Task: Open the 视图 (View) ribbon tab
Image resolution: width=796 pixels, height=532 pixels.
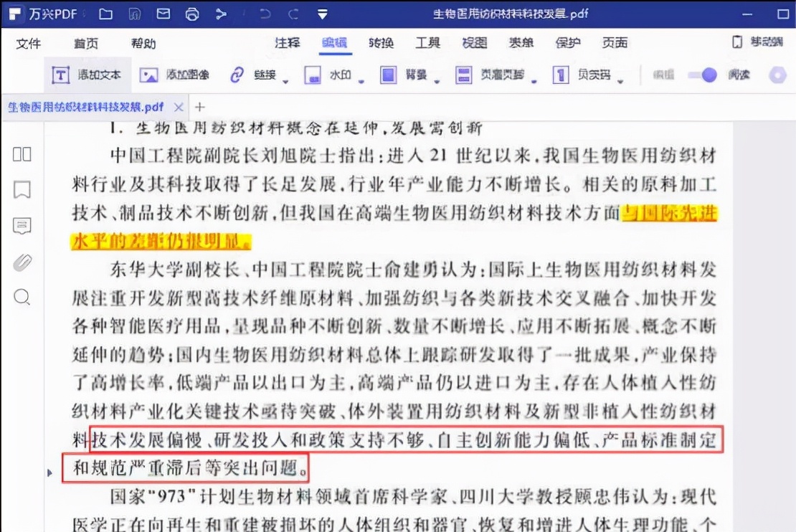Action: [475, 43]
